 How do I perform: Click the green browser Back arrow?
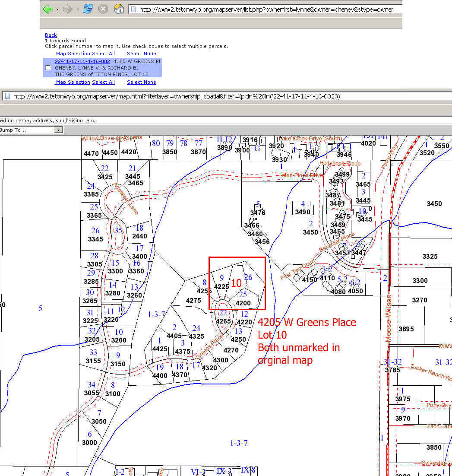[x=48, y=9]
